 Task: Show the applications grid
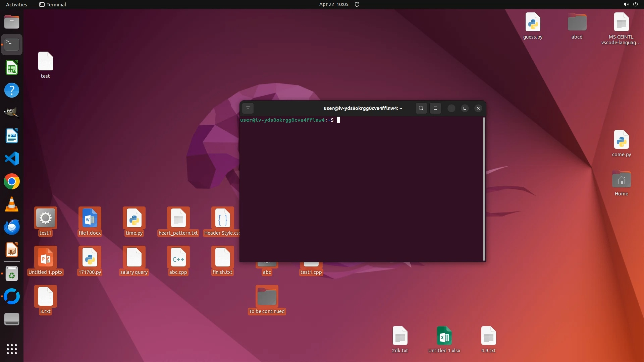coord(12,349)
